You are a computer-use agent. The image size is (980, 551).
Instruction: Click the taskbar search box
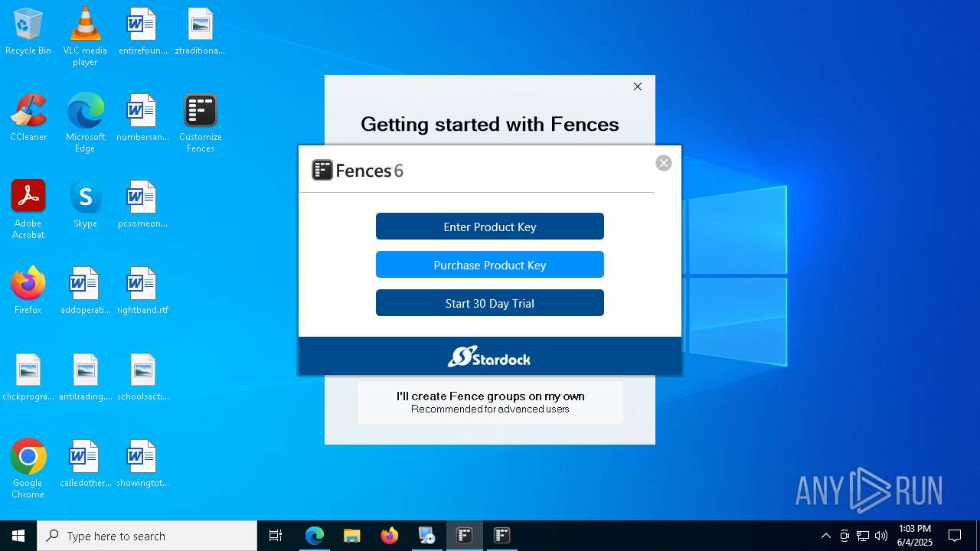click(x=147, y=536)
